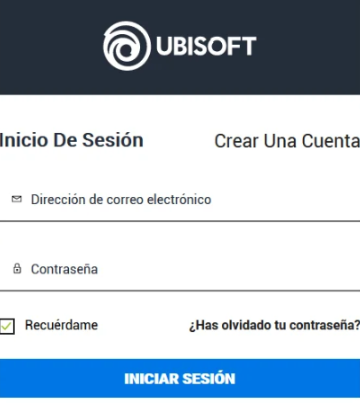Uncheck the green-ticked remember me box

tap(7, 326)
